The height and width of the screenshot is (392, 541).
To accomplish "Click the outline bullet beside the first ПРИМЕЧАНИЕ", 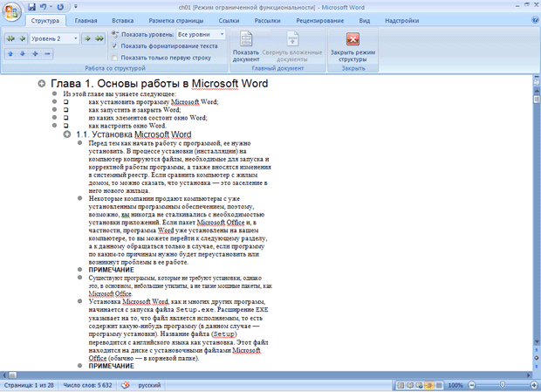I will pos(79,270).
